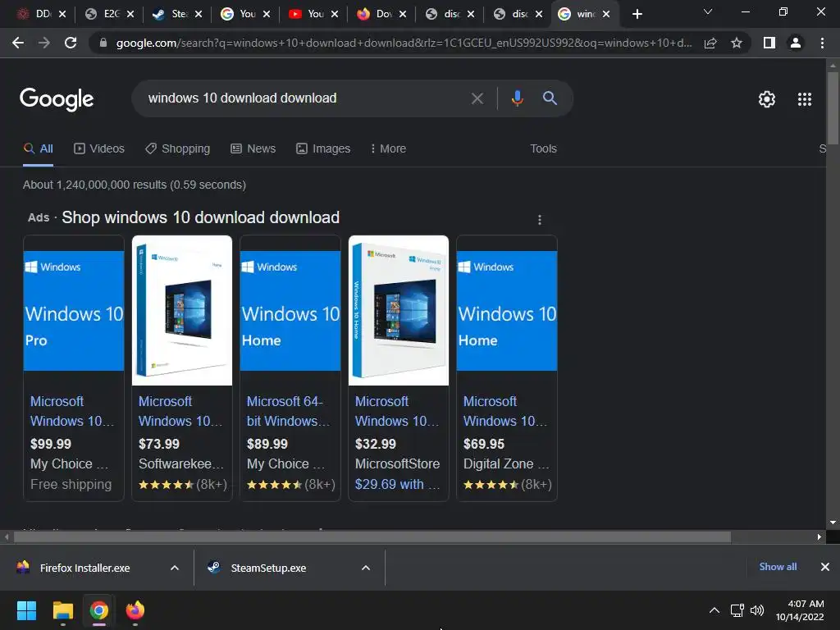Click the address bar URL
The width and height of the screenshot is (840, 630).
pyautogui.click(x=404, y=43)
